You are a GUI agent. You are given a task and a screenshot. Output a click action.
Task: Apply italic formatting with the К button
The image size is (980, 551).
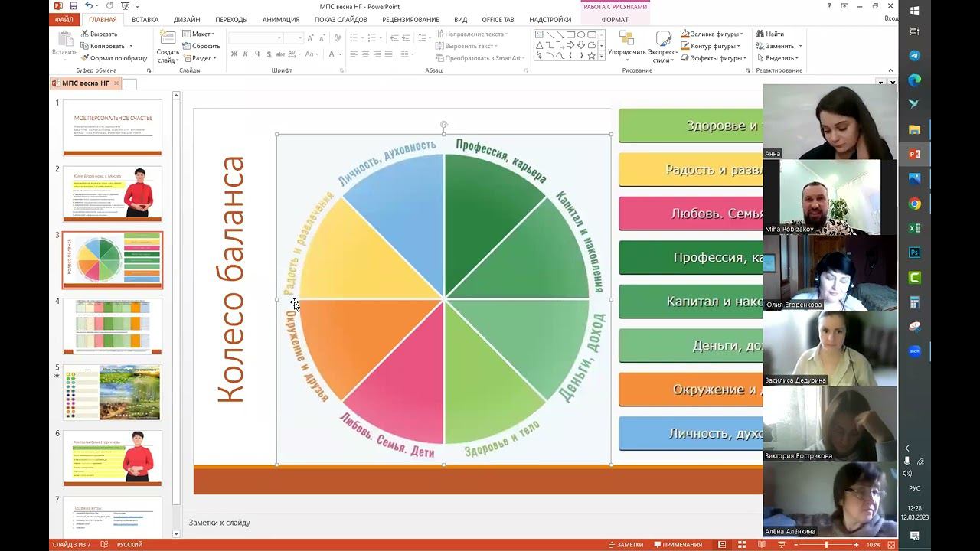(x=245, y=54)
